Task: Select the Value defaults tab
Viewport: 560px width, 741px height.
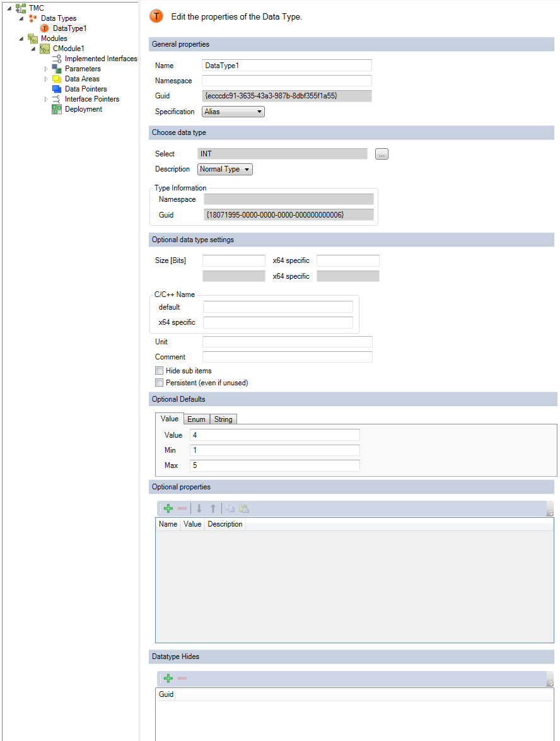Action: point(169,419)
